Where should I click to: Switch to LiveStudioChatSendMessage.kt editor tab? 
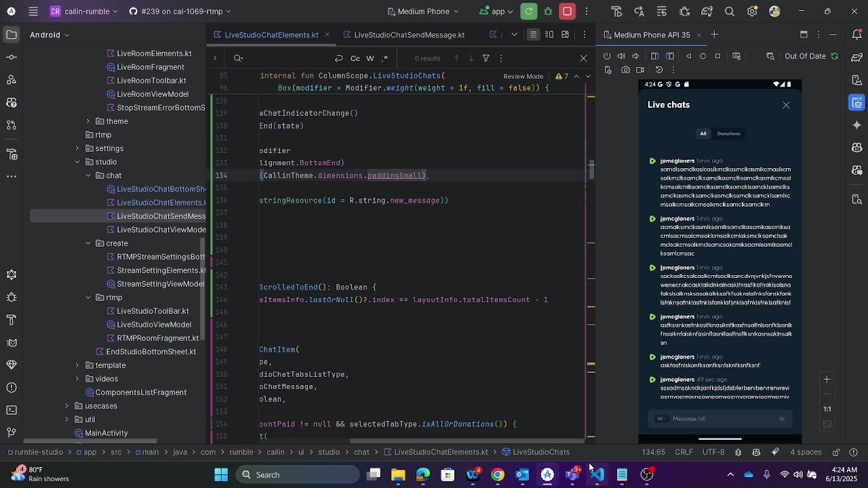409,35
